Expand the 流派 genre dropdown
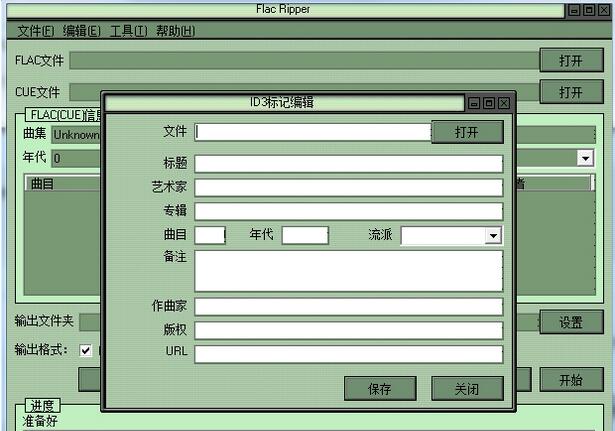The width and height of the screenshot is (615, 431). pyautogui.click(x=493, y=235)
